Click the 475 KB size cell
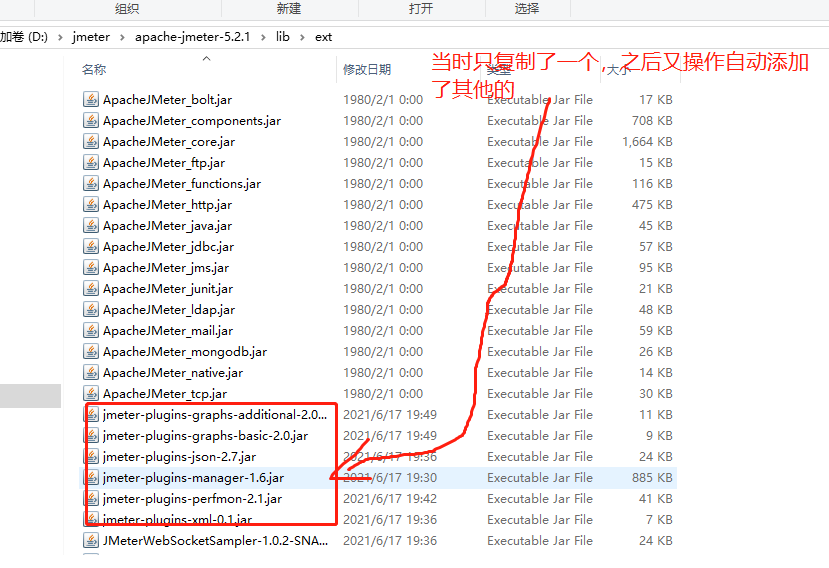This screenshot has height=568, width=829. [x=652, y=205]
